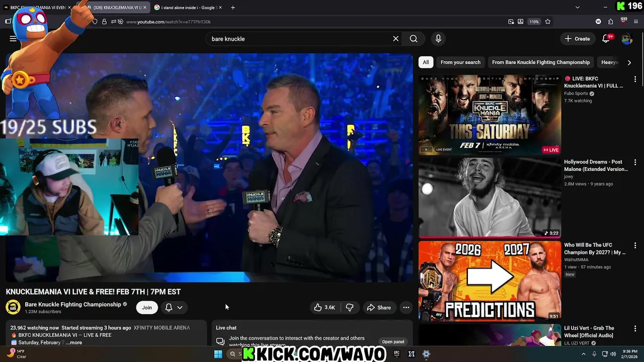Open Bare Knuckle Fighting Championship channel name
The height and width of the screenshot is (362, 644).
point(73,304)
